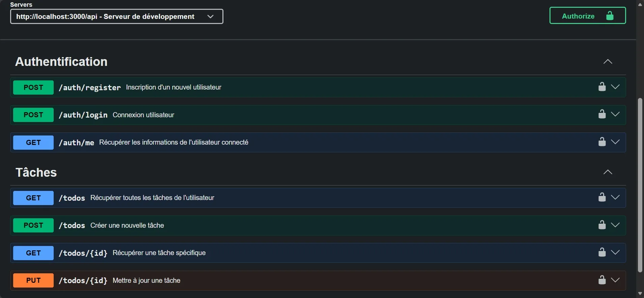Screen dimensions: 644x298
Task: Click the lock icon on POST /todos
Action: click(602, 225)
